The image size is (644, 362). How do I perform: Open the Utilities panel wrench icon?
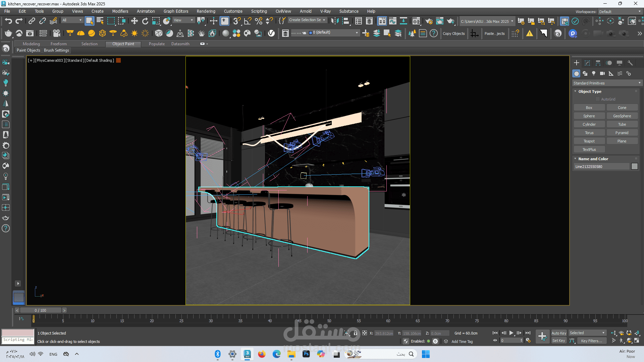[x=630, y=63]
